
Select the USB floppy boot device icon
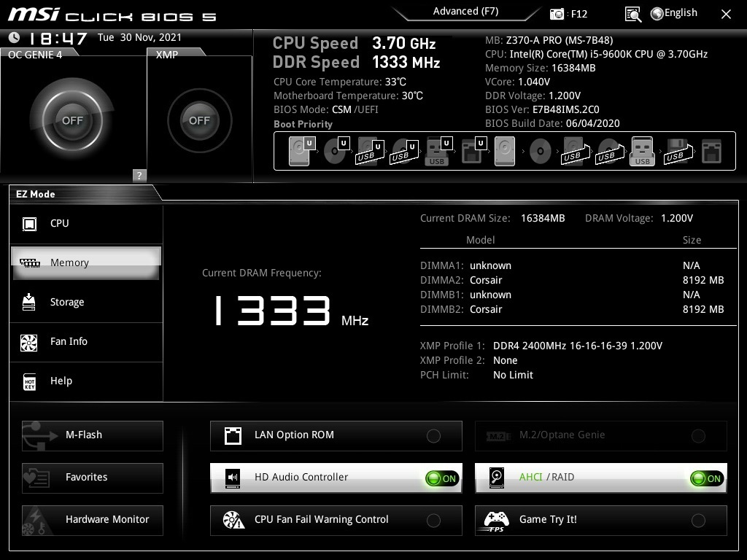pyautogui.click(x=678, y=151)
